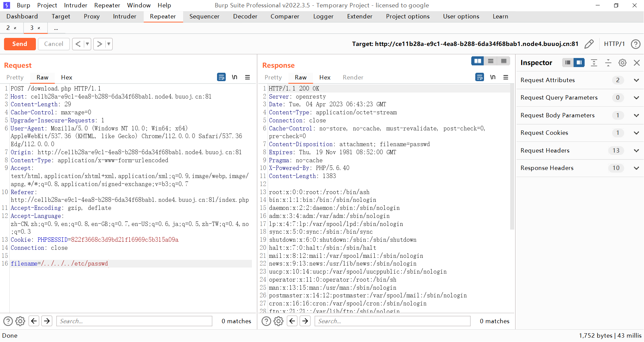
Task: Toggle request non-printable characters \n icon
Action: point(234,77)
